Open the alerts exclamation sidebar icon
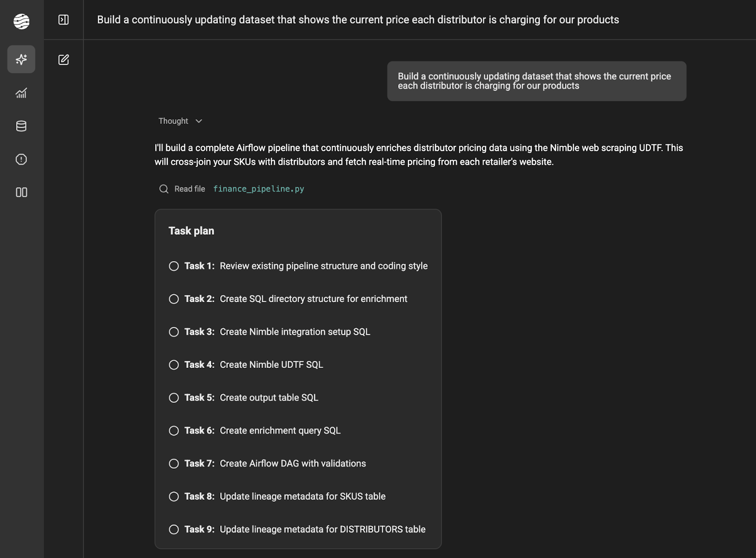The height and width of the screenshot is (558, 756). [x=21, y=159]
